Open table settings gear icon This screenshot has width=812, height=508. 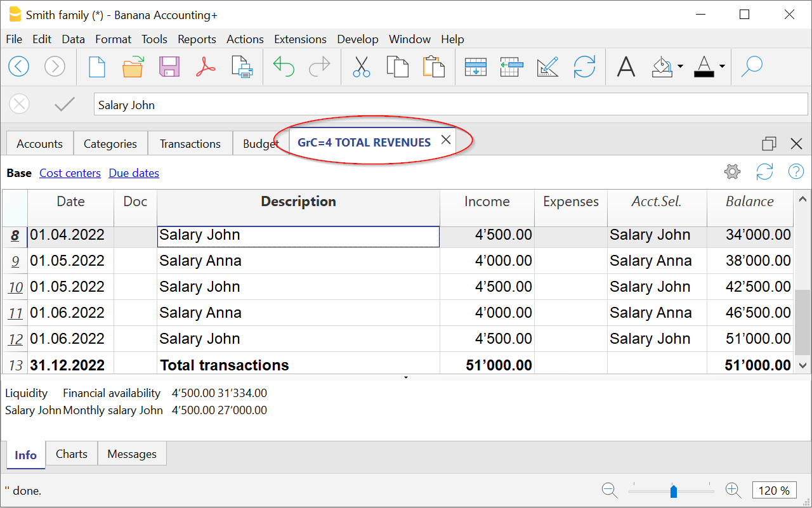(732, 172)
